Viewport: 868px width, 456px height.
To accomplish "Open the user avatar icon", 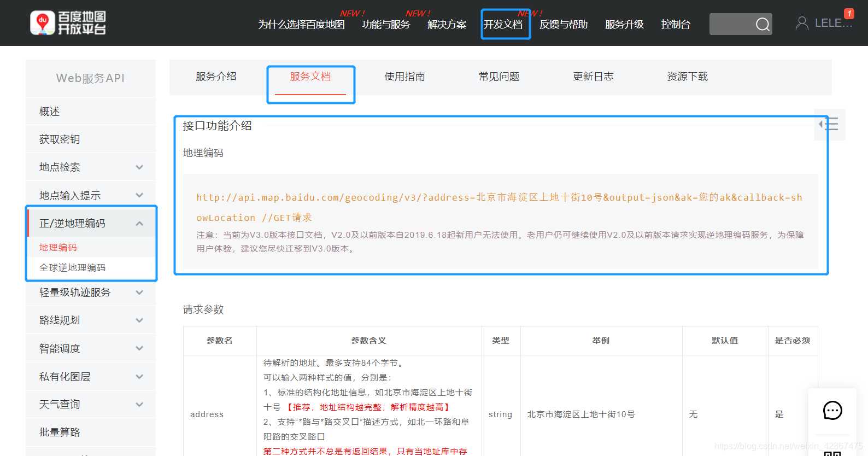I will click(x=802, y=23).
